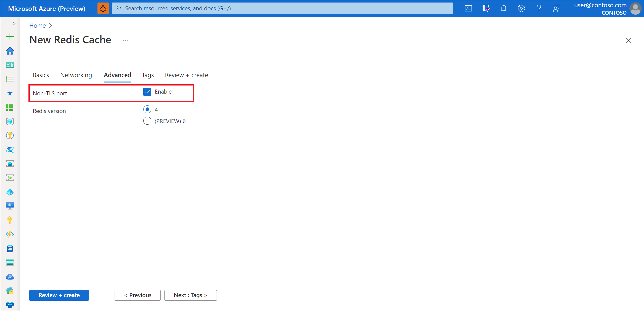Image resolution: width=644 pixels, height=311 pixels.
Task: Send feedback via the feedback icon
Action: coord(557,8)
